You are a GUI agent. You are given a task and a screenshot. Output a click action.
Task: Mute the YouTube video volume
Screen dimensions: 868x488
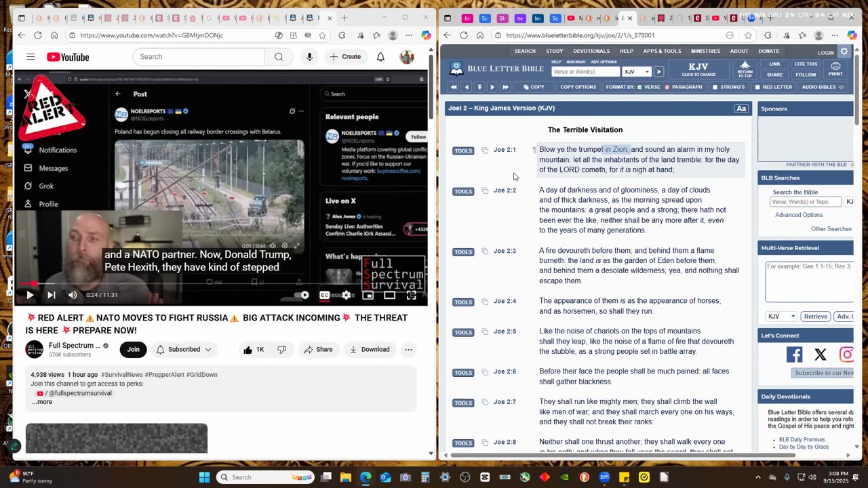[x=73, y=295]
